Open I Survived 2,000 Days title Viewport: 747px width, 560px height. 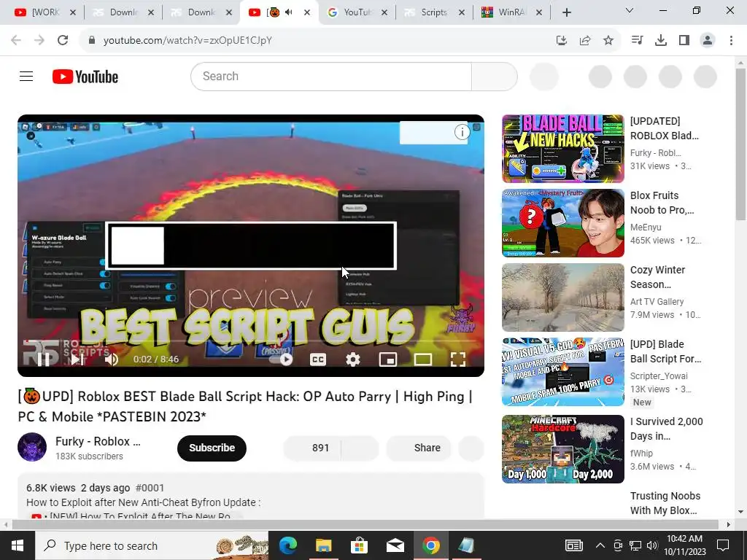click(x=667, y=429)
